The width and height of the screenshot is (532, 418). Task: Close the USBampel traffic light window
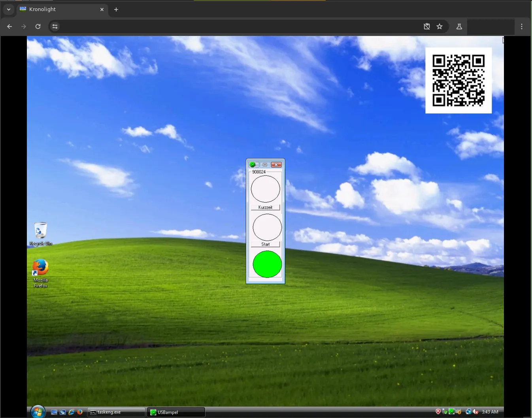click(x=276, y=165)
